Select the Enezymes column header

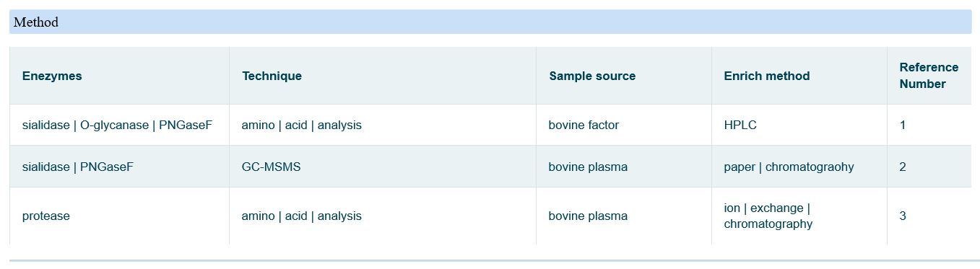[x=52, y=76]
